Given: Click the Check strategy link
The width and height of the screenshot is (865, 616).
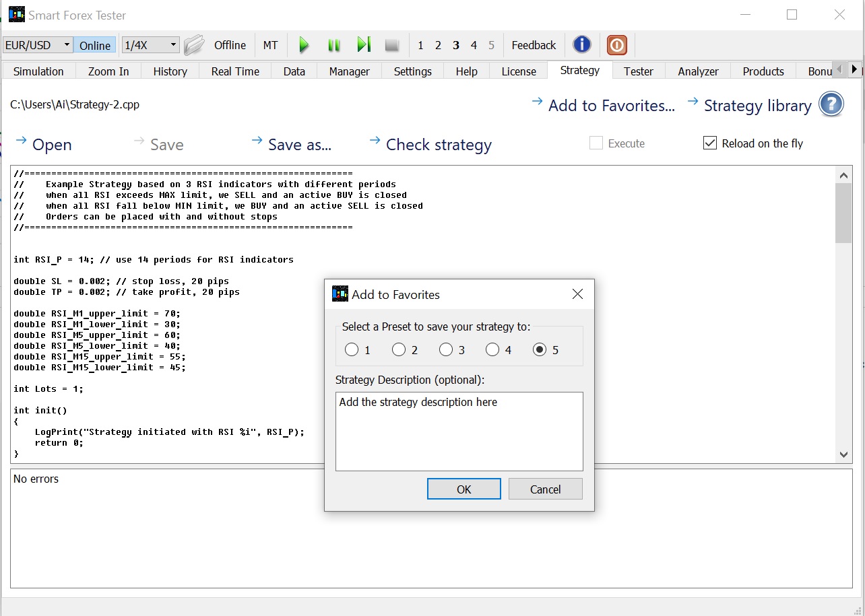Looking at the screenshot, I should (x=430, y=144).
